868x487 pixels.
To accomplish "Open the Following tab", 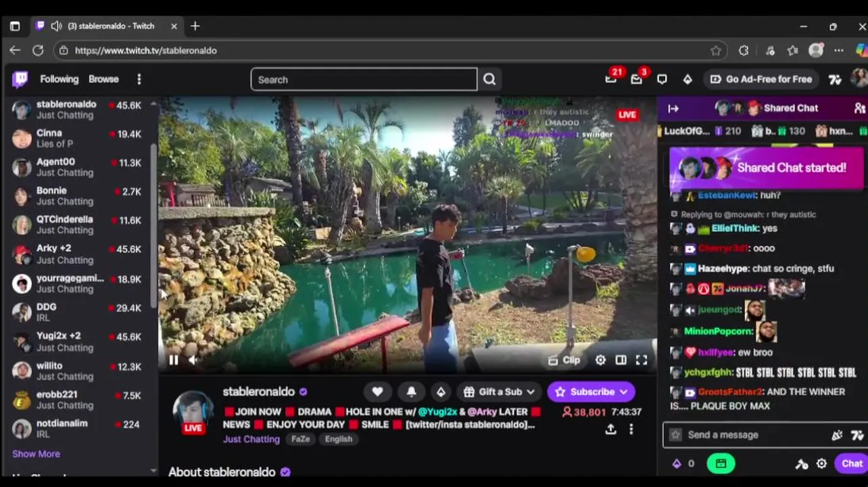I will pos(59,79).
